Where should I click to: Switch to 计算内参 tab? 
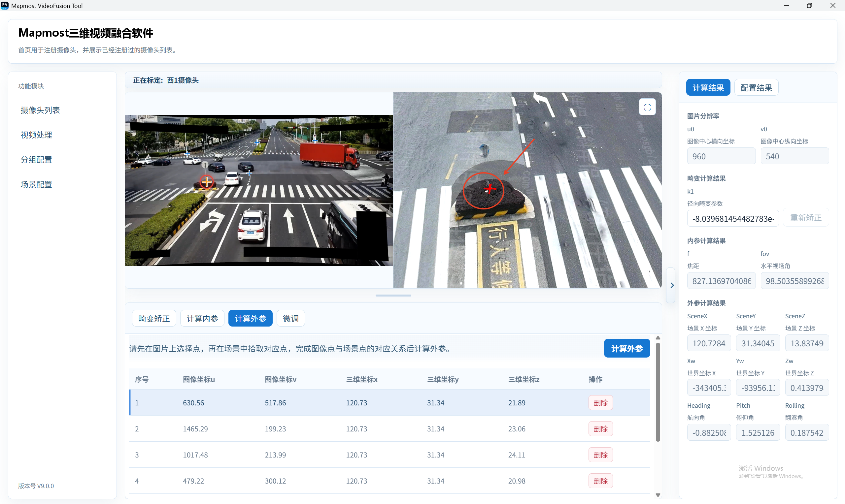coord(202,318)
